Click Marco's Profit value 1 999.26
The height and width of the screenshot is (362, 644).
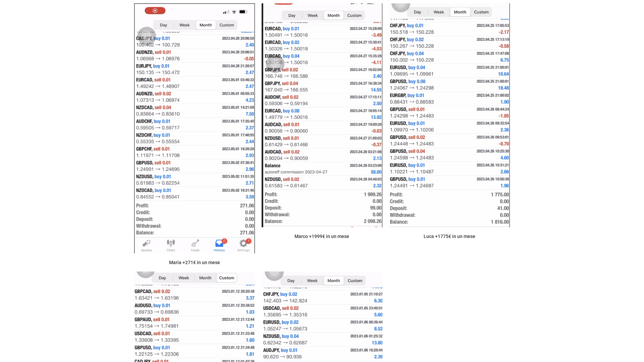coord(373,194)
